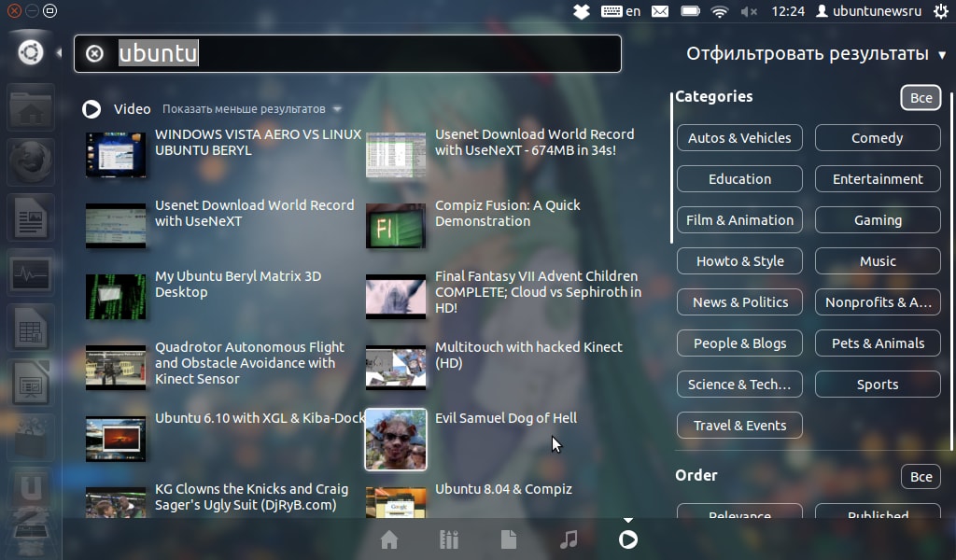Open the Beryl Matrix 3D Desktop thumbnail
Viewport: 956px width, 560px height.
(x=116, y=297)
